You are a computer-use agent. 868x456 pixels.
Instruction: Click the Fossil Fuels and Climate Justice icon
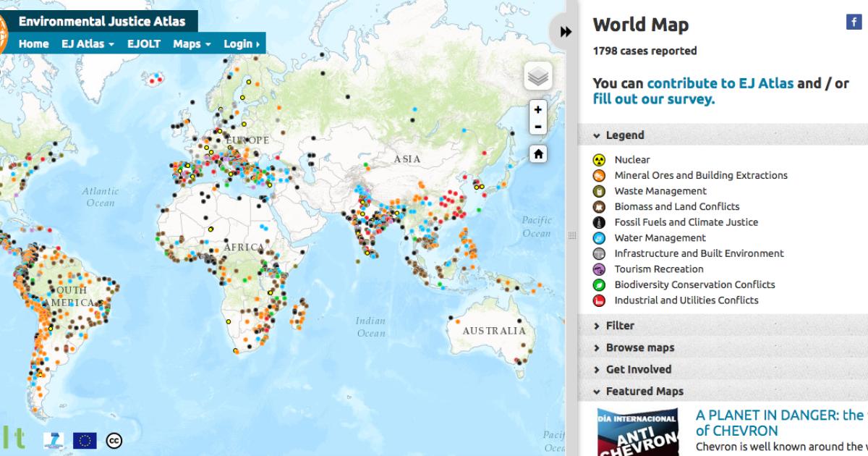[599, 222]
